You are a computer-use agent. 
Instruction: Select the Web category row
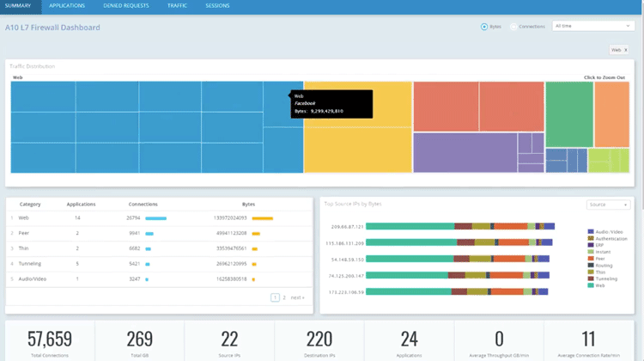pos(160,218)
